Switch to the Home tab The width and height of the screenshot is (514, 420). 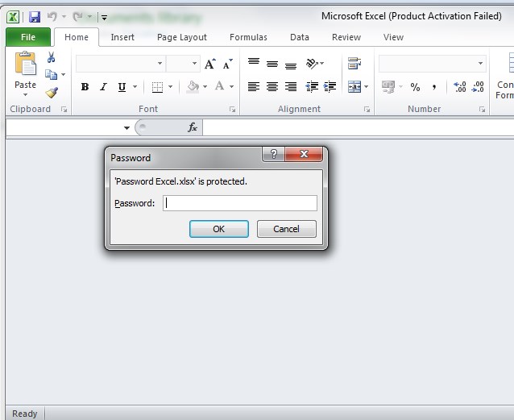tap(77, 37)
